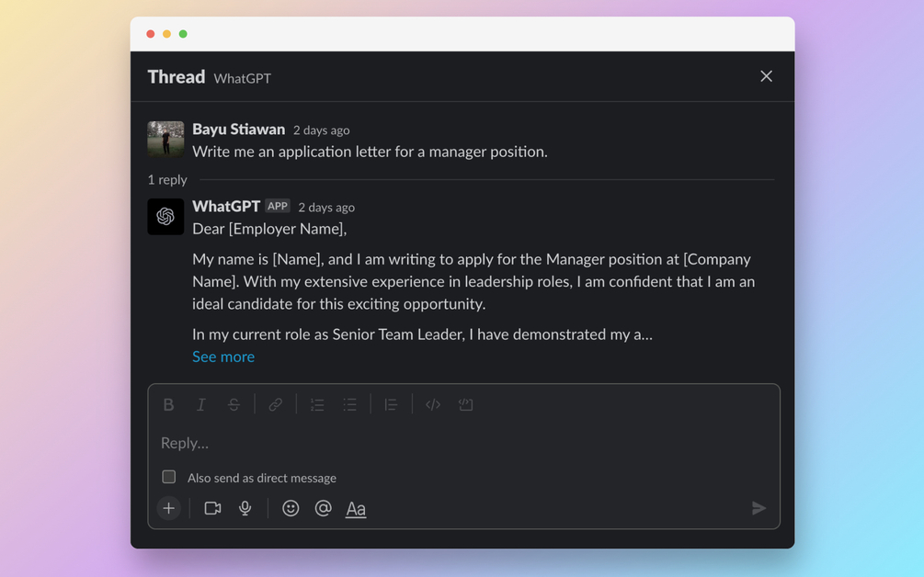The width and height of the screenshot is (924, 577).
Task: Open the emoji picker
Action: (291, 508)
